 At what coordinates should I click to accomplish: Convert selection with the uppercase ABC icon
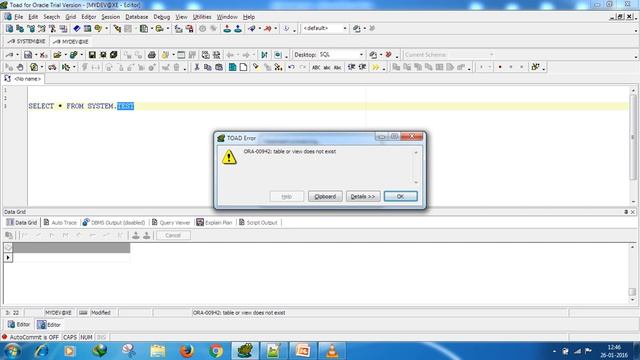pyautogui.click(x=316, y=67)
